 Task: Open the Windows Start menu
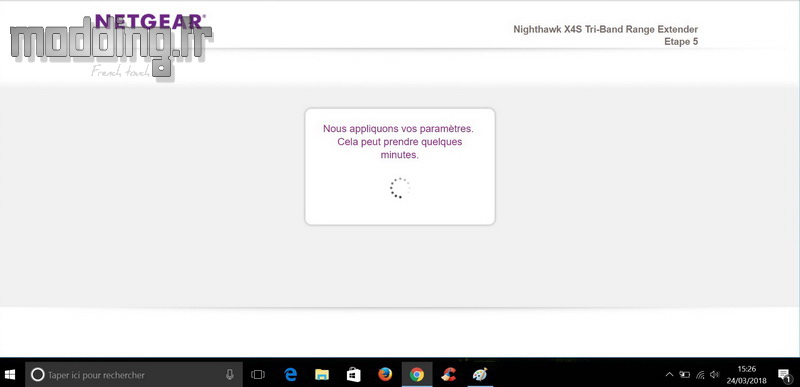click(10, 375)
